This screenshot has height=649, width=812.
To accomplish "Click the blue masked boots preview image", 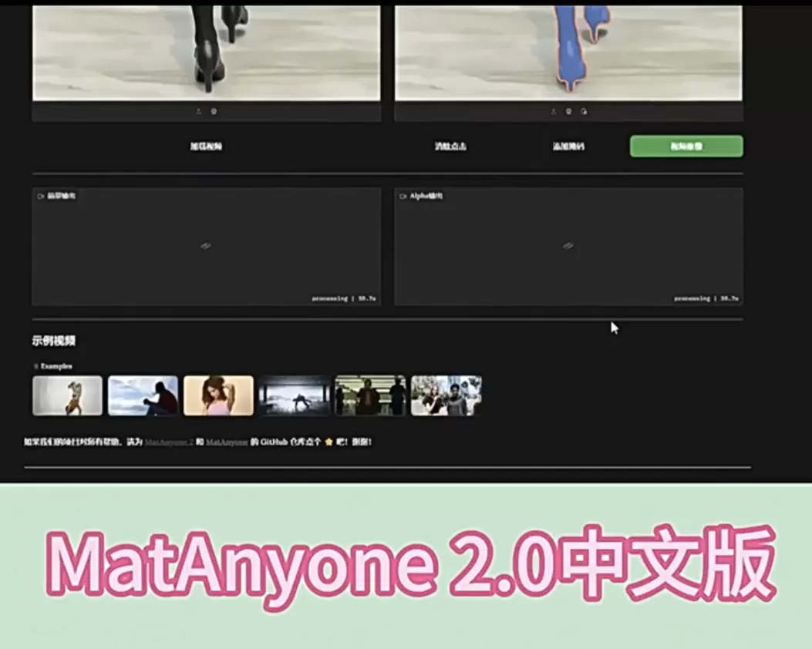I will 568,52.
